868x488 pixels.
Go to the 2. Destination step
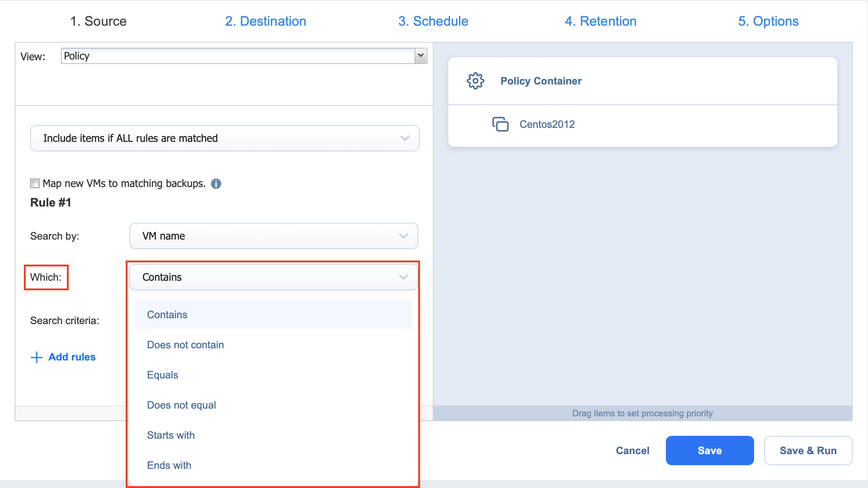(x=265, y=21)
